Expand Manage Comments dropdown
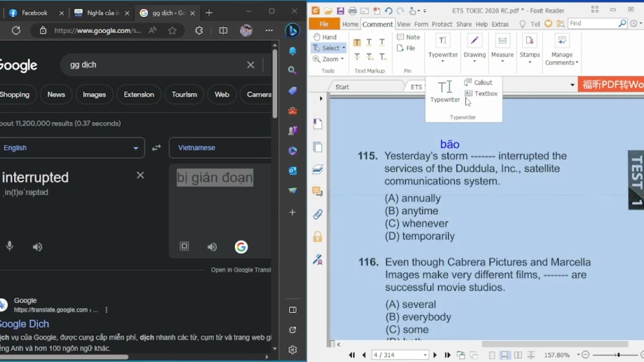Image resolution: width=644 pixels, height=362 pixels. point(561,49)
